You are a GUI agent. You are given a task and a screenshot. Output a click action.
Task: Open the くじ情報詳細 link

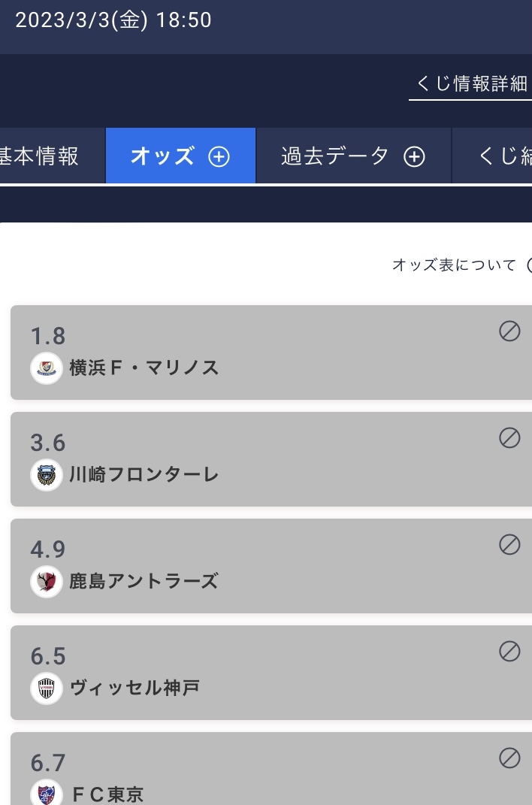coord(471,83)
